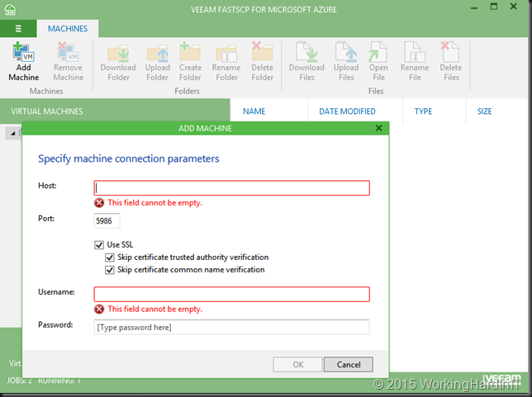Viewport: 532px width, 397px height.
Task: Click the Add Machine ribbon icon
Action: [23, 51]
